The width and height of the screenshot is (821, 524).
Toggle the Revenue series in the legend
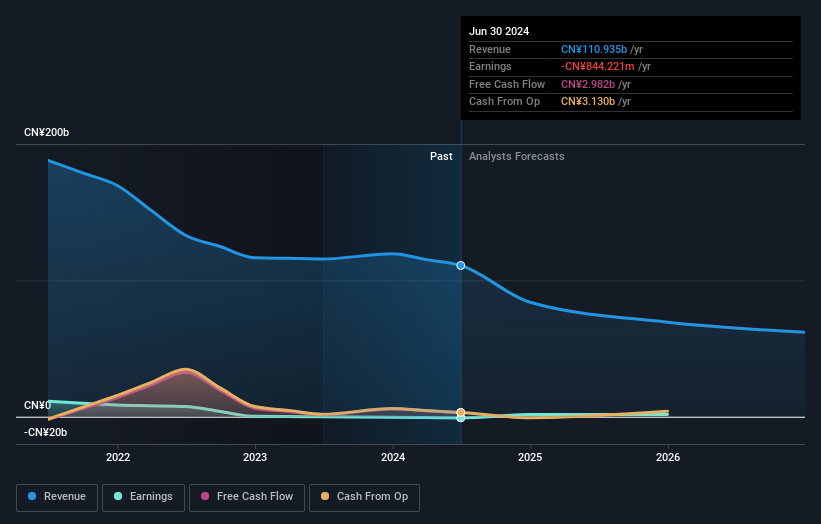pyautogui.click(x=57, y=497)
